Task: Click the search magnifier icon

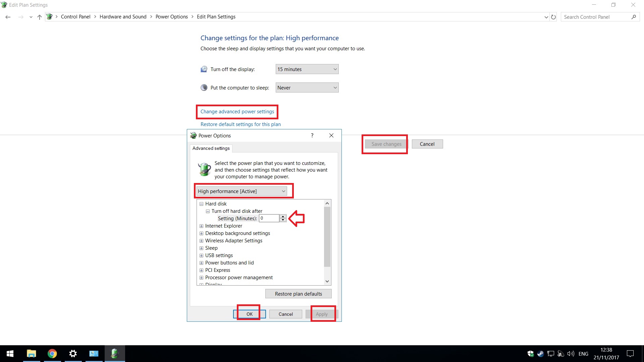Action: tap(634, 17)
